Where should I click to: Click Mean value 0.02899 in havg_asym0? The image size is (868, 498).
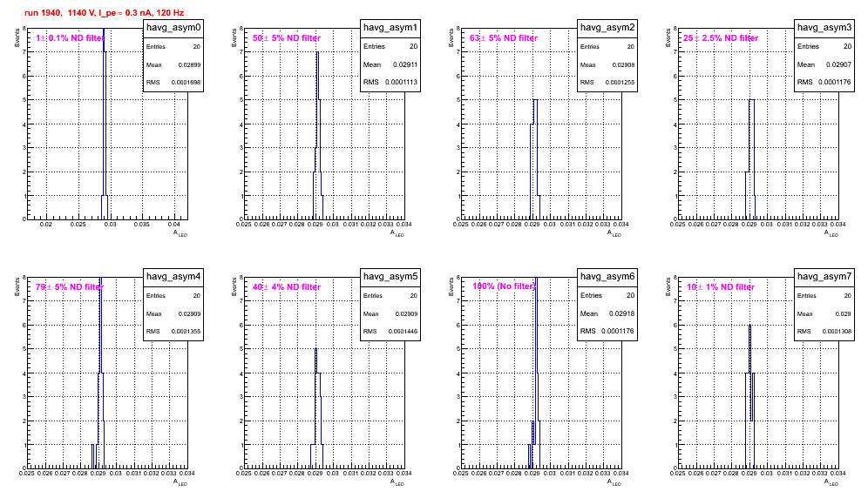189,64
